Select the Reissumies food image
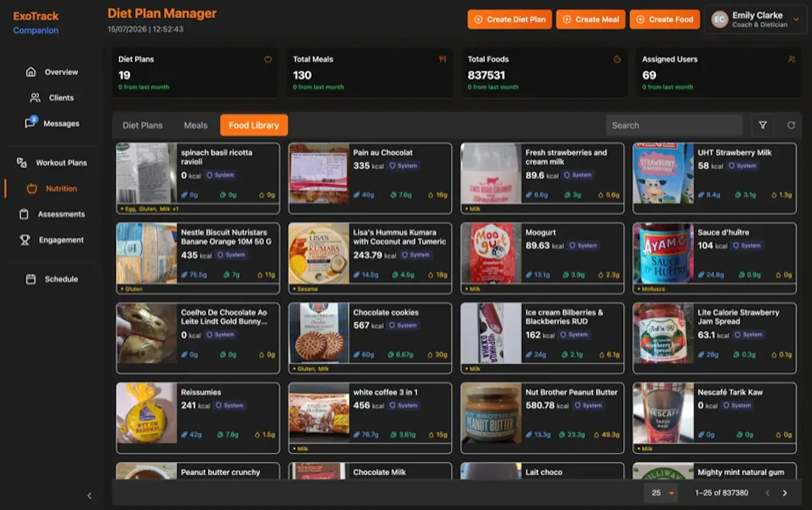Image resolution: width=812 pixels, height=510 pixels. 147,413
